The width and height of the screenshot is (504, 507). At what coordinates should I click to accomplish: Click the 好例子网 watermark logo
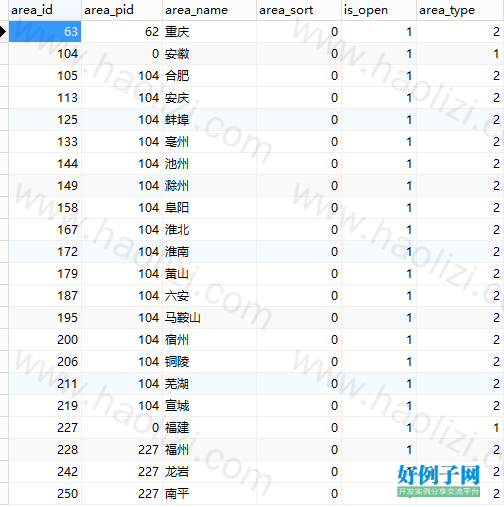(438, 480)
